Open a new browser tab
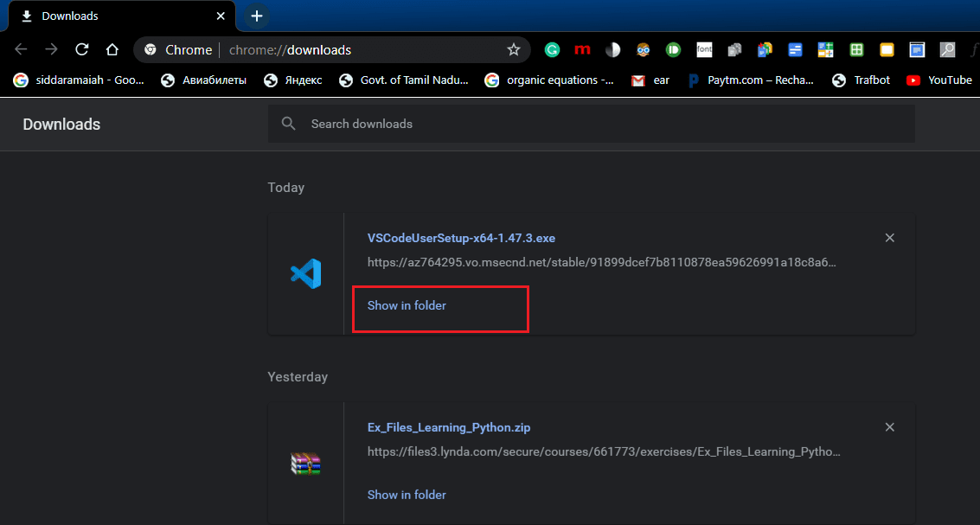980x525 pixels. (256, 16)
